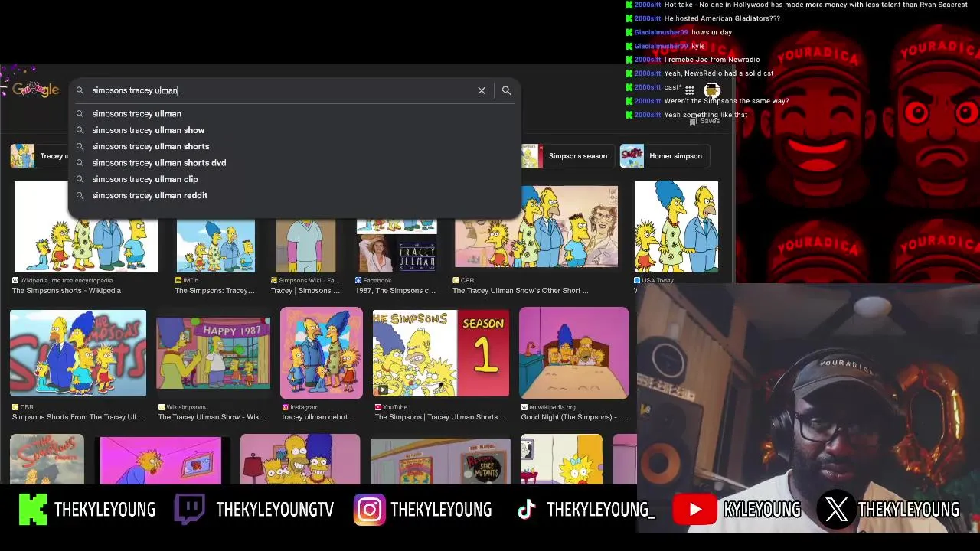980x551 pixels.
Task: Open the Saves link
Action: tap(705, 121)
